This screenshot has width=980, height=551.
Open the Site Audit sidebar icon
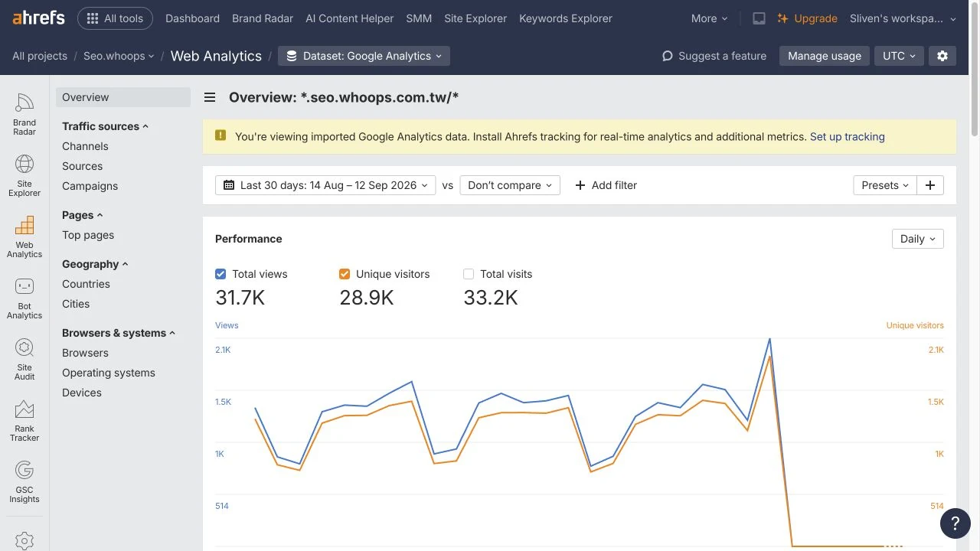(24, 359)
